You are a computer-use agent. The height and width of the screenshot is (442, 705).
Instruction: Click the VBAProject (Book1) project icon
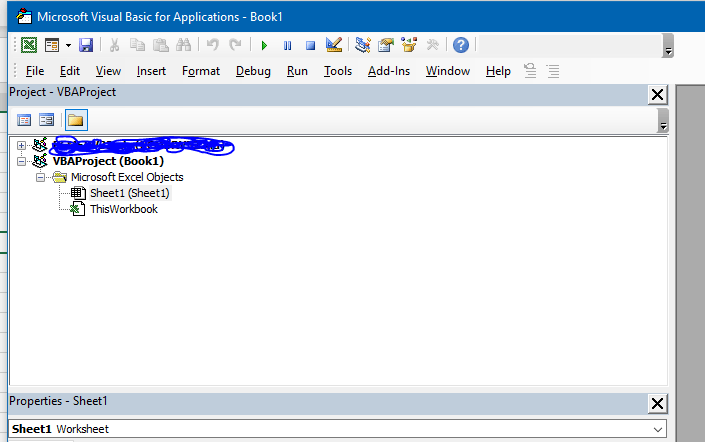[40, 161]
